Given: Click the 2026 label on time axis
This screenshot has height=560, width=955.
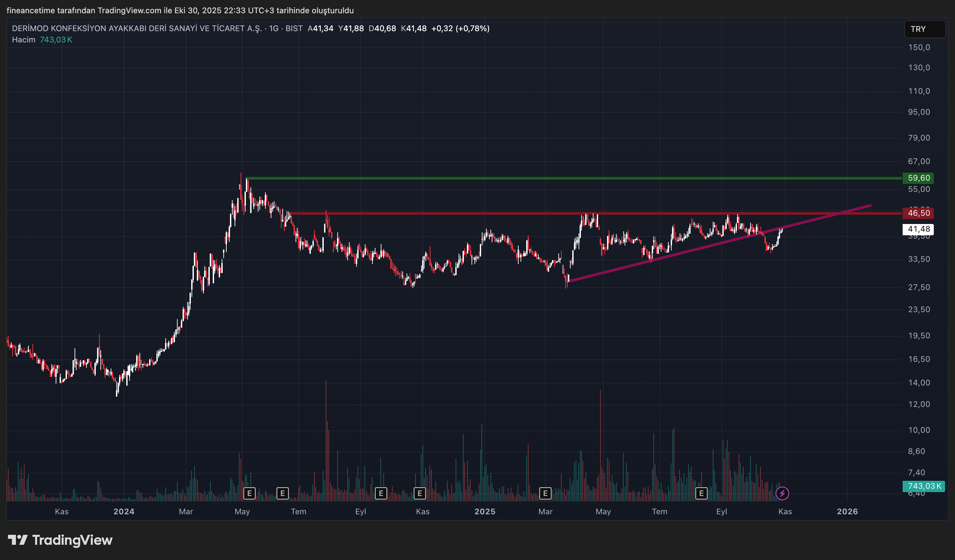Looking at the screenshot, I should [847, 512].
